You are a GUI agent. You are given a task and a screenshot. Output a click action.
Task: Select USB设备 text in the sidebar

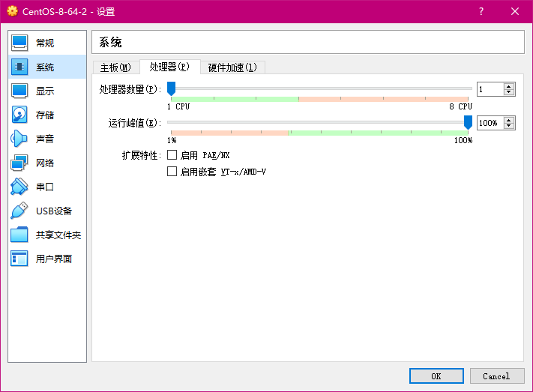click(54, 211)
